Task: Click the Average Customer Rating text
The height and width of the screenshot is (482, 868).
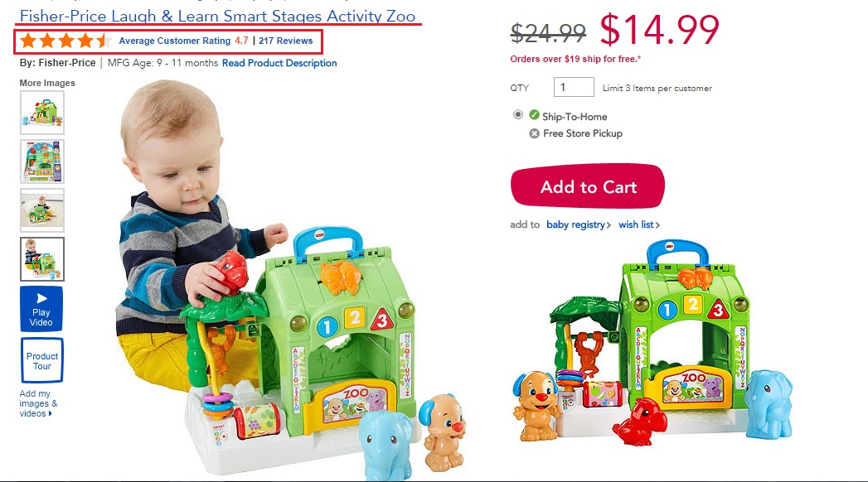Action: click(174, 41)
